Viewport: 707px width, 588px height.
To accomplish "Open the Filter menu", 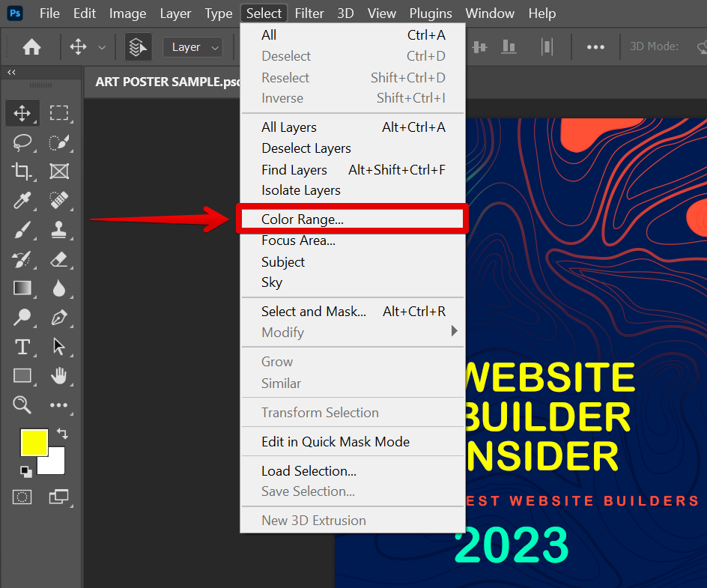I will 309,13.
